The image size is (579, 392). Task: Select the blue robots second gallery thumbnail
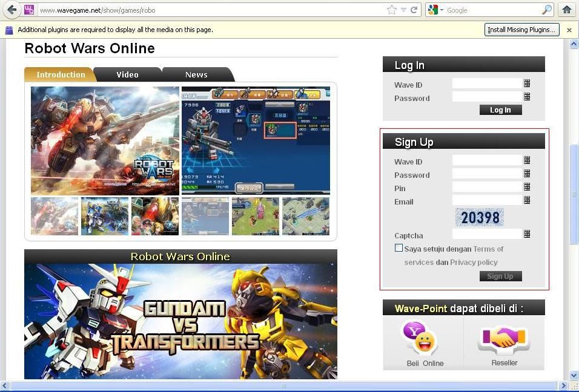pos(105,216)
